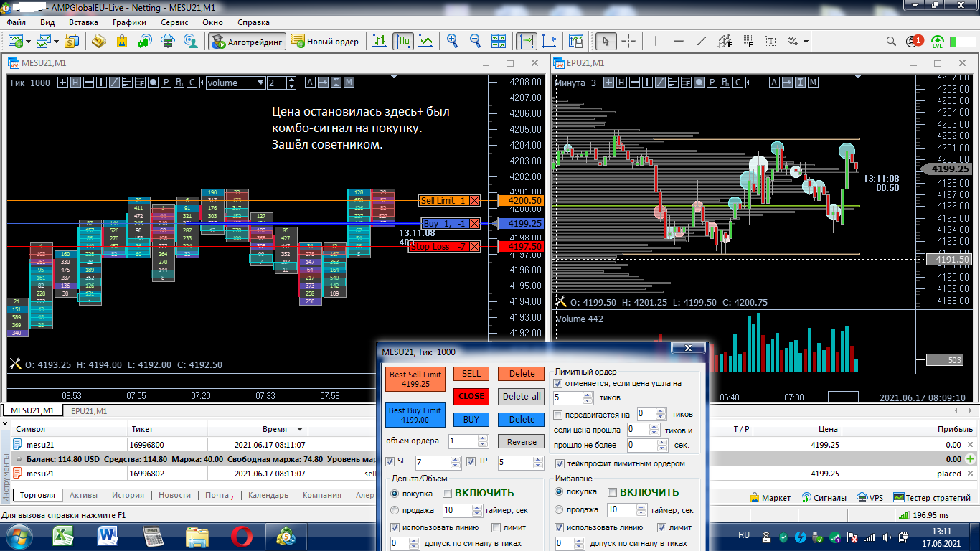
Task: Open the Вставка menu
Action: pyautogui.click(x=83, y=22)
